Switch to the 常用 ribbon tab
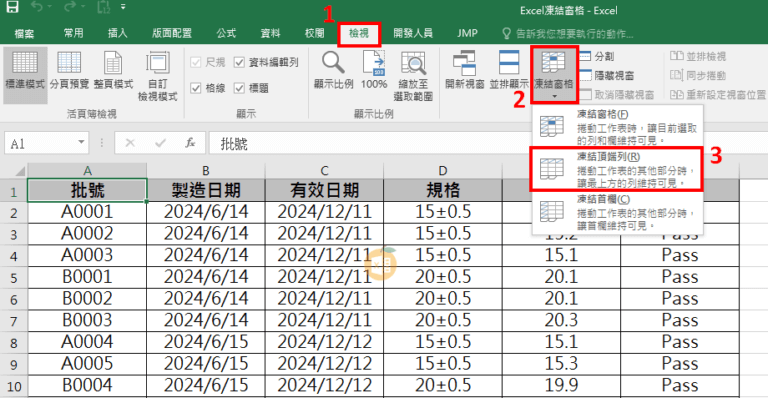Image resolution: width=768 pixels, height=398 pixels. (73, 33)
